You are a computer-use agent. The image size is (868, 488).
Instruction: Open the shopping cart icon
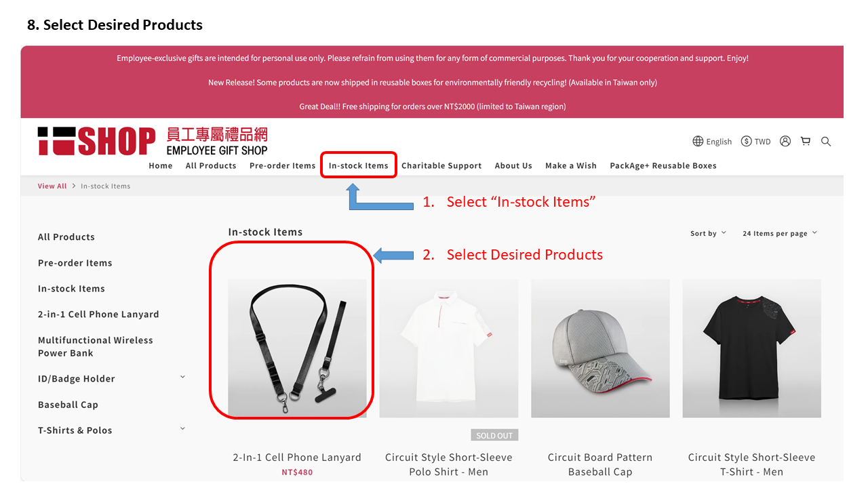point(806,141)
